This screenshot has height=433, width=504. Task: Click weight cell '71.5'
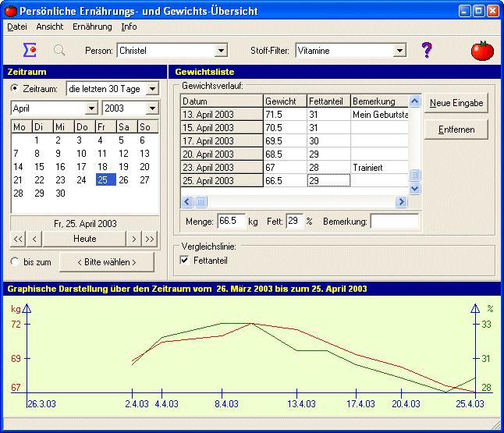point(285,115)
